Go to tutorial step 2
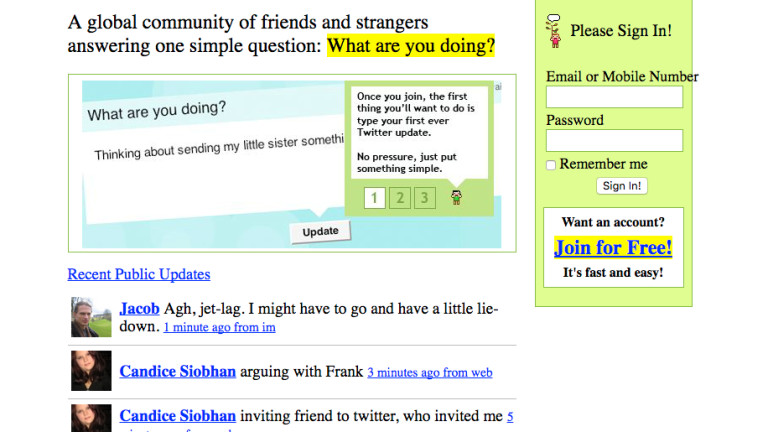Screen dimensions: 768x432 399,198
